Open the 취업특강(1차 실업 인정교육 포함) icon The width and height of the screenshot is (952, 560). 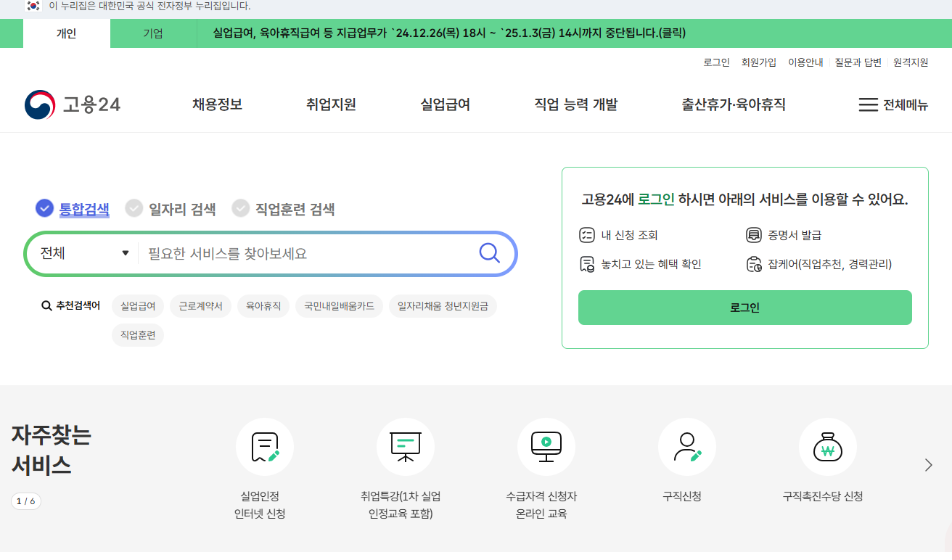(406, 446)
